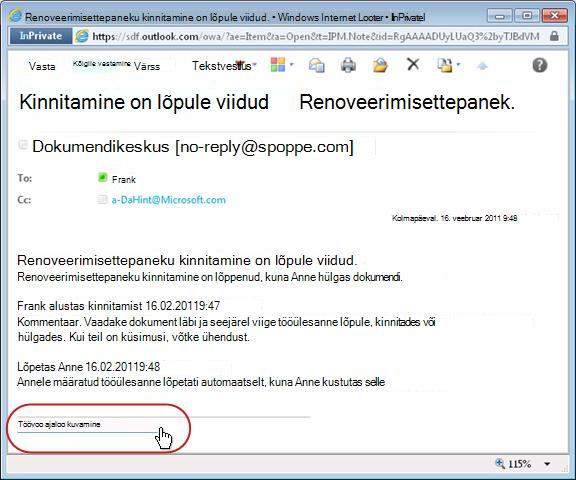Viewport: 576px width, 480px height.
Task: Click the colored categories icon
Action: [278, 65]
